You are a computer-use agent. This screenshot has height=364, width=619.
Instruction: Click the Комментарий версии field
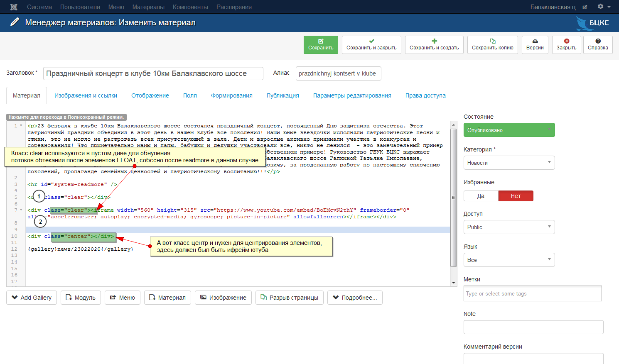pyautogui.click(x=533, y=359)
